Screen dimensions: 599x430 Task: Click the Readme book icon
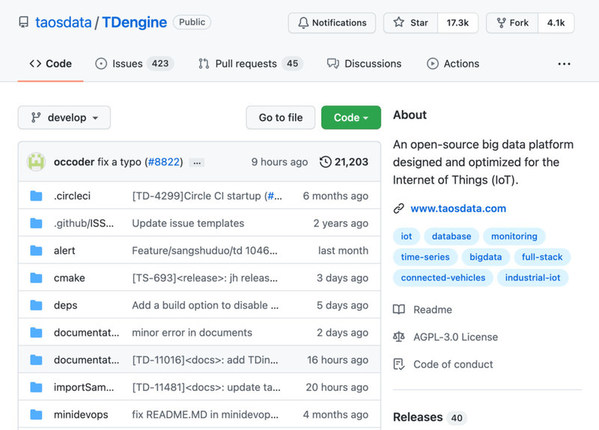click(x=399, y=309)
